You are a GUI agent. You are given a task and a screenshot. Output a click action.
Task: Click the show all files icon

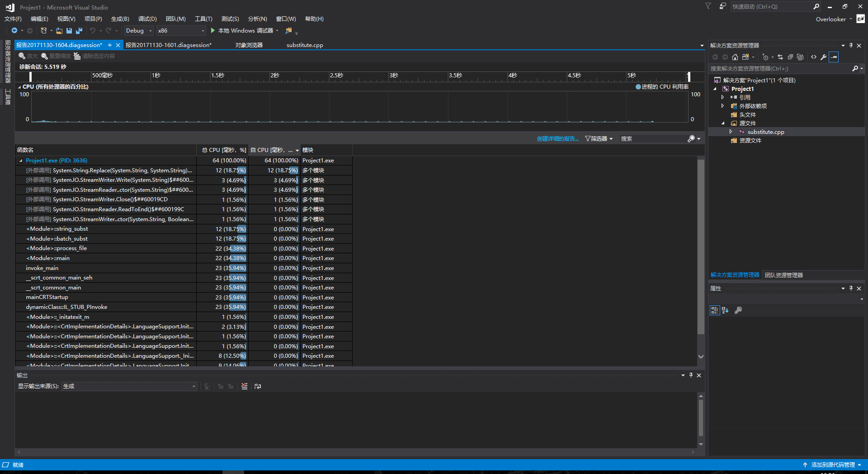[800, 57]
